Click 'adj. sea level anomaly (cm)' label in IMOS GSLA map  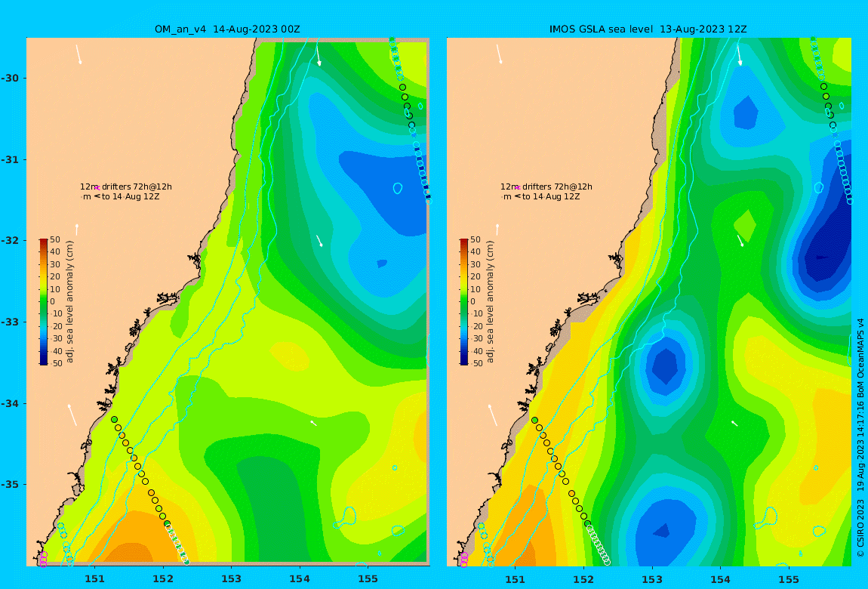490,302
